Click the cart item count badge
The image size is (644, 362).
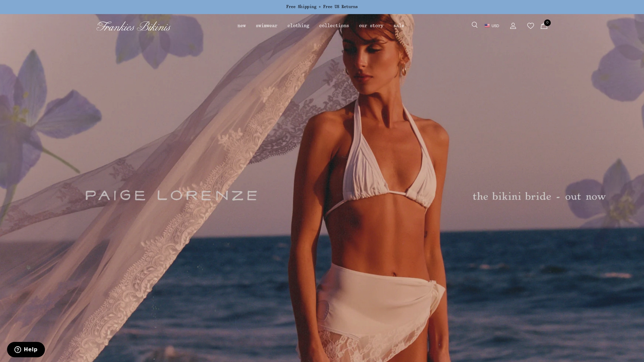pos(547,23)
